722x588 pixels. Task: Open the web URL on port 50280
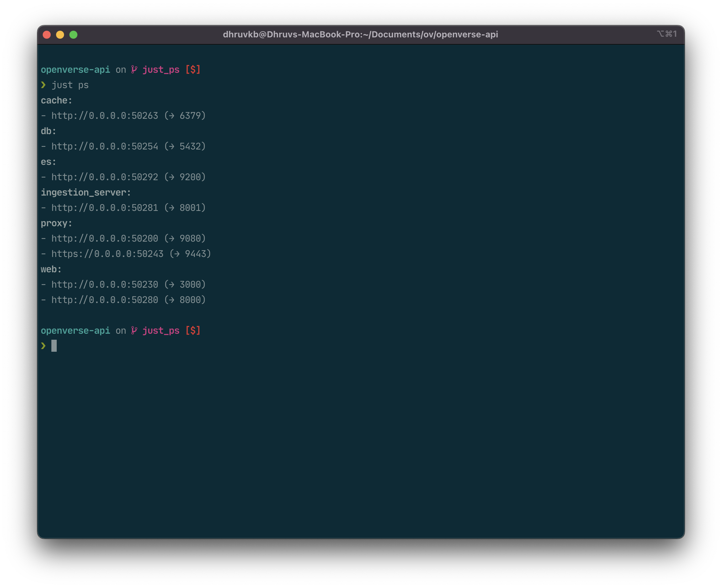(x=105, y=300)
